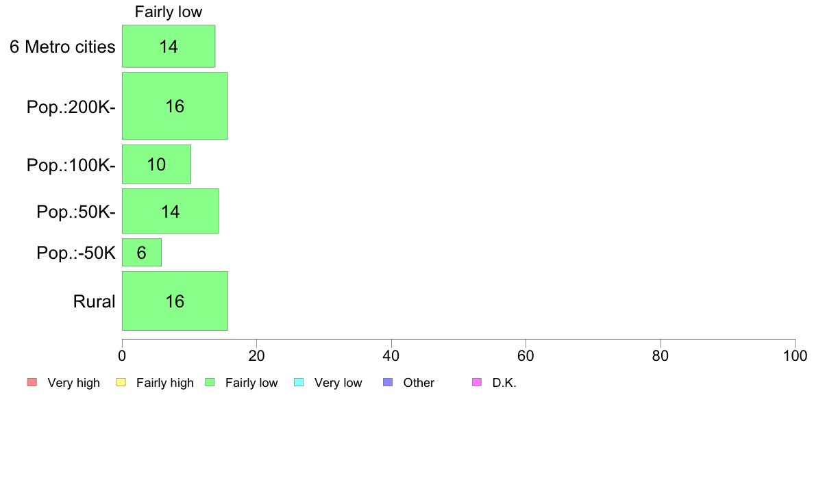Click the 6 Metro cities axis label
The image size is (814, 504).
(x=62, y=47)
